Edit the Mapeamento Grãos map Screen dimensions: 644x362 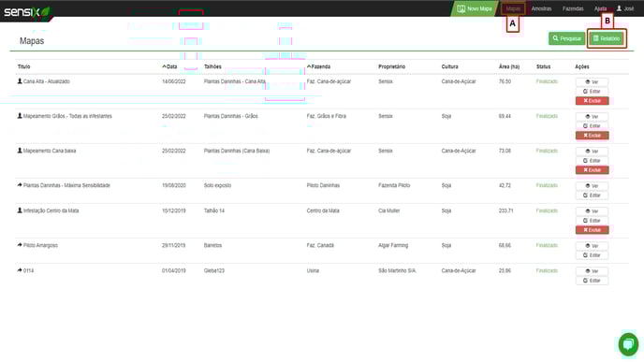coord(592,126)
